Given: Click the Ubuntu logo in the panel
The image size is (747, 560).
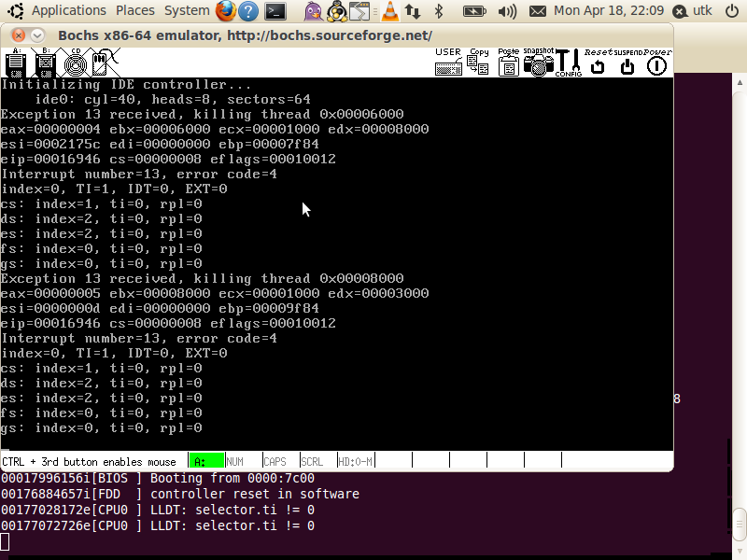Looking at the screenshot, I should pos(16,11).
